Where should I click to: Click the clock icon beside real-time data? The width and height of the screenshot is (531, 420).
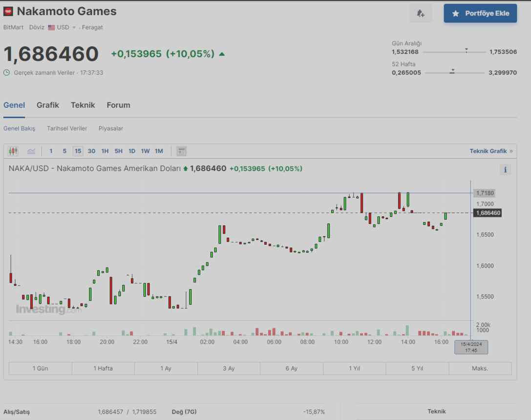tap(6, 72)
